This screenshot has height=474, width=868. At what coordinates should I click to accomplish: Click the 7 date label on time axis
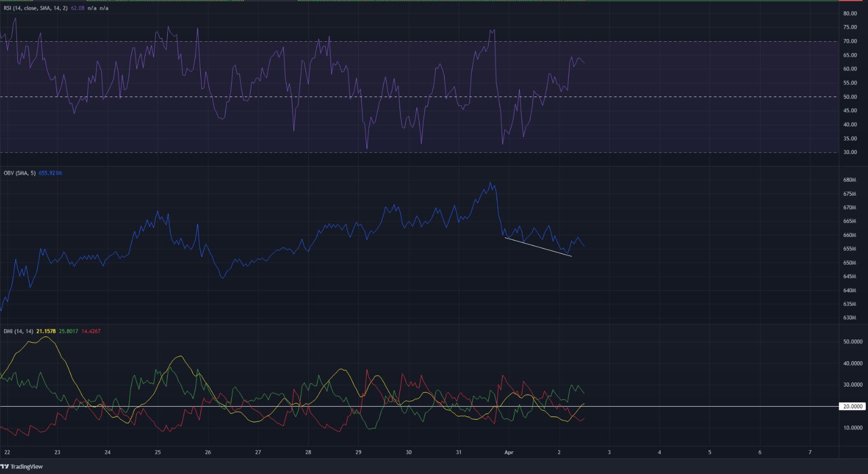pos(810,452)
